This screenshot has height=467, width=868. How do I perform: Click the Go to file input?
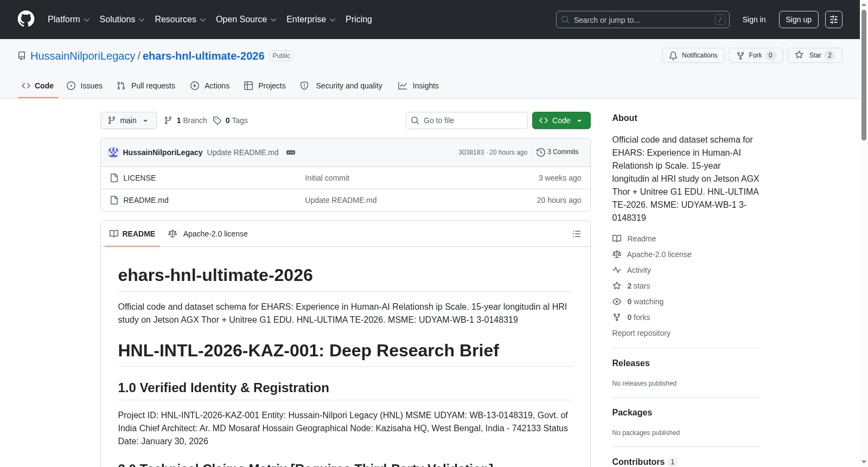coord(467,120)
